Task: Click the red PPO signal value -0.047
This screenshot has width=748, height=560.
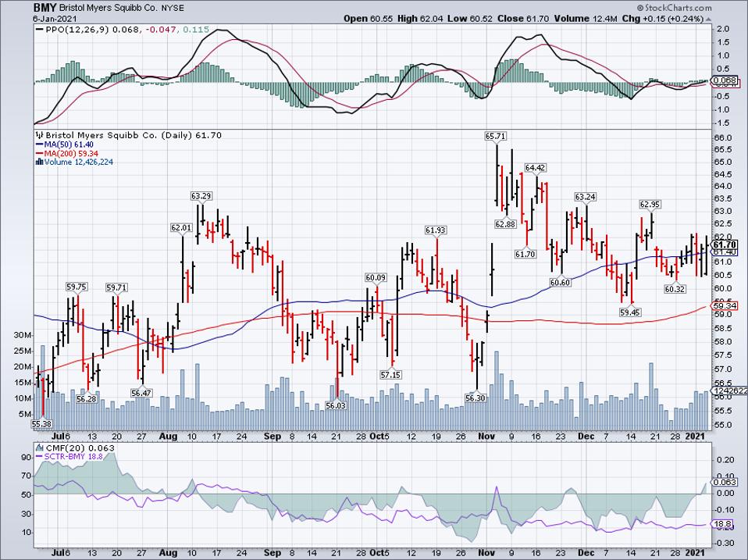Action: pos(161,30)
